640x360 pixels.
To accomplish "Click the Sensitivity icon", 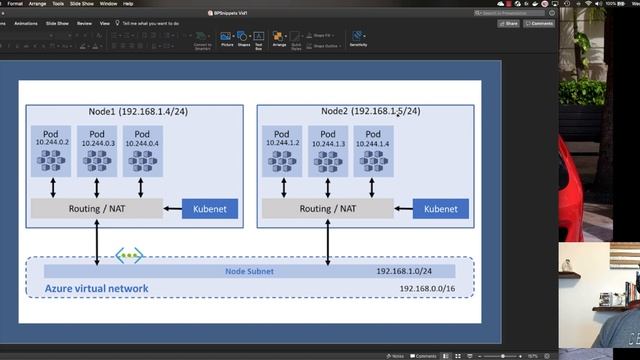I will pyautogui.click(x=357, y=36).
